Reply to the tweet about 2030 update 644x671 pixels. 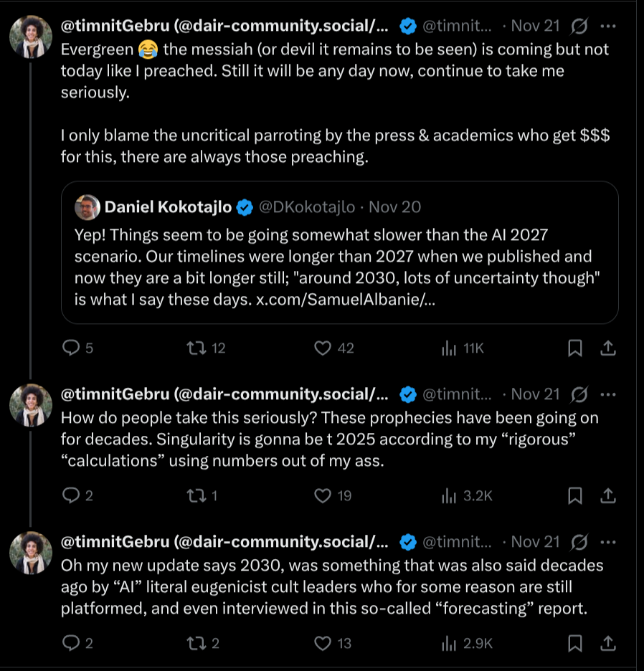click(71, 643)
